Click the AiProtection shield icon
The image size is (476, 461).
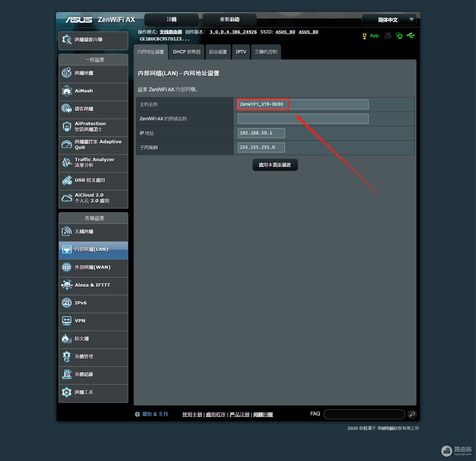click(66, 126)
